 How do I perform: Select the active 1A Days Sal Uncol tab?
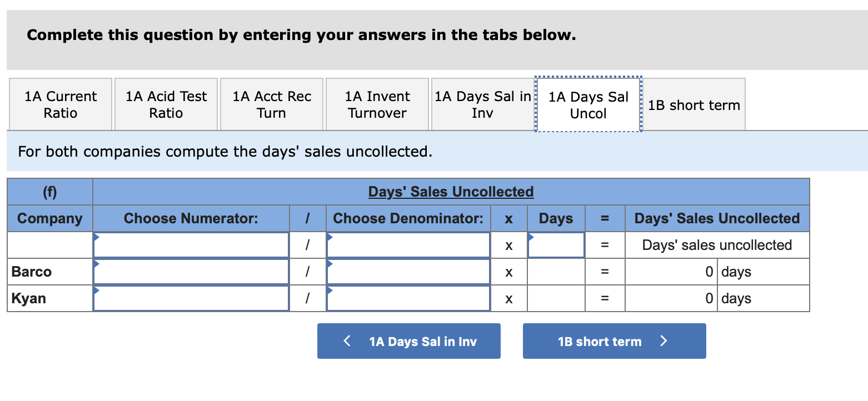[588, 104]
